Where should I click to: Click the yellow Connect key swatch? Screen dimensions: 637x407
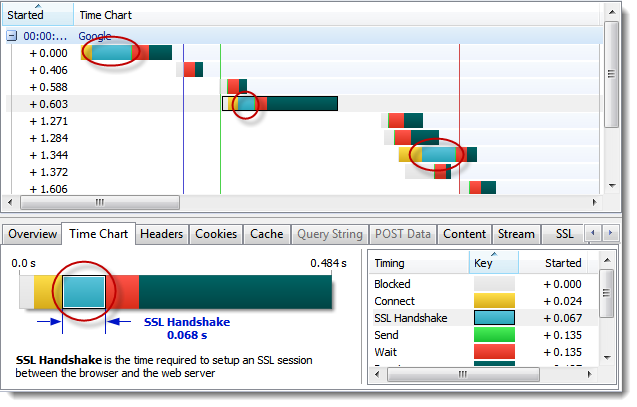pyautogui.click(x=494, y=301)
